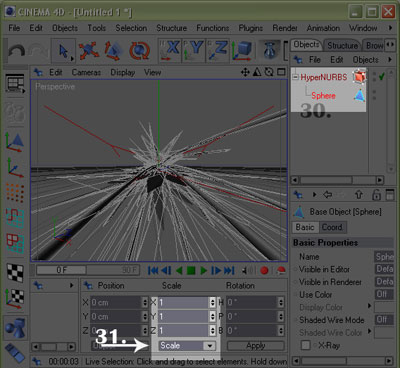Play the animation backwards
Screen dimensions: 400x368
click(x=179, y=270)
